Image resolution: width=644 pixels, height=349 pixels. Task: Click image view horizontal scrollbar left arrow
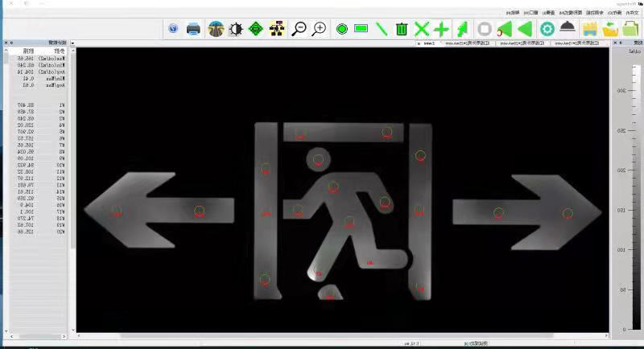[79, 335]
